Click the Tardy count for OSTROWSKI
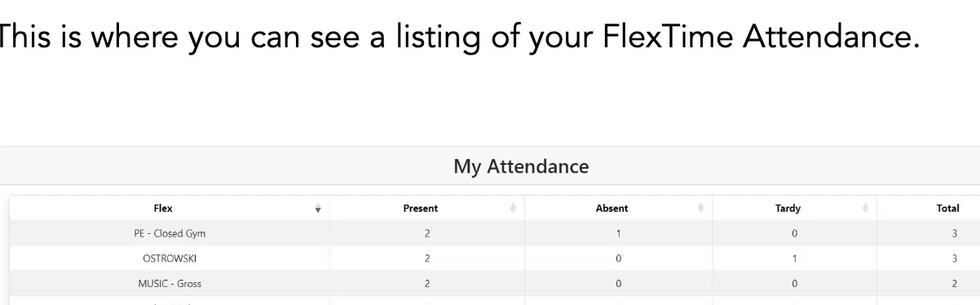980x305 pixels. [795, 259]
